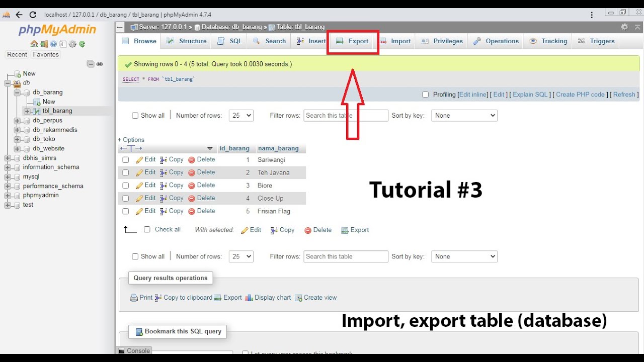Expand the + Options link
This screenshot has height=362, width=644.
click(x=131, y=140)
